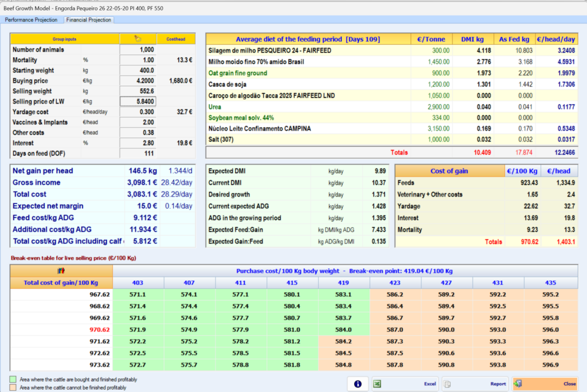Export results with the Excel button

point(405,384)
